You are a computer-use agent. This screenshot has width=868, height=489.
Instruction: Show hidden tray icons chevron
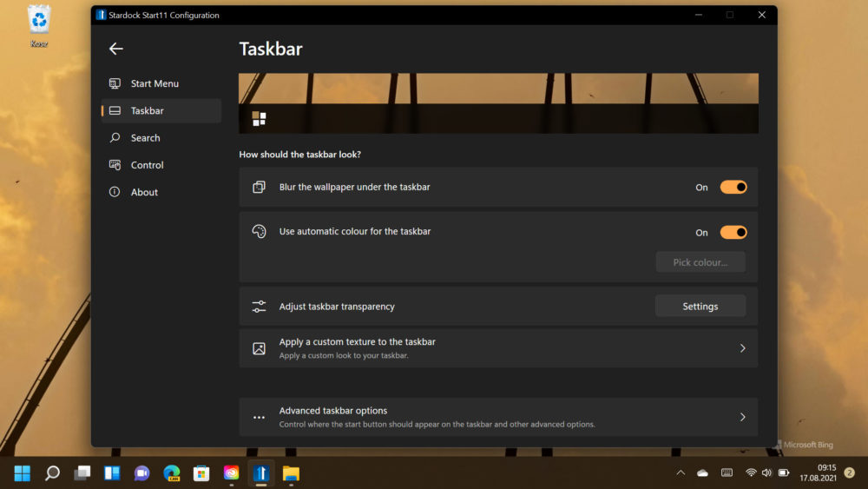[681, 473]
